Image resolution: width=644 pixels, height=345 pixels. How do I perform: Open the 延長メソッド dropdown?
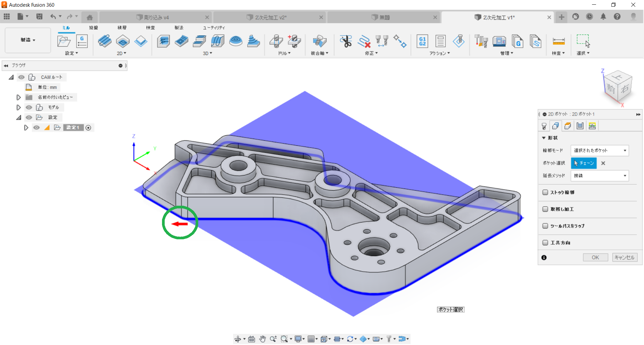pos(599,176)
